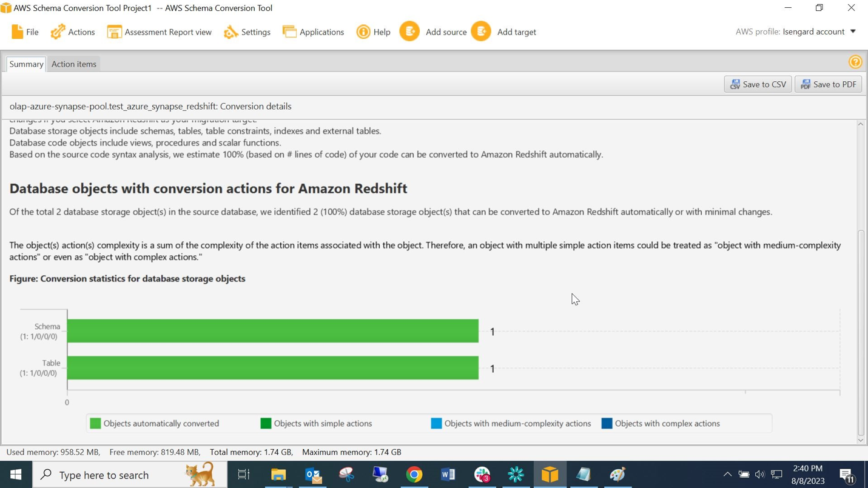Click the 'Table (1: 1/0/0/0)' axis label

point(40,368)
